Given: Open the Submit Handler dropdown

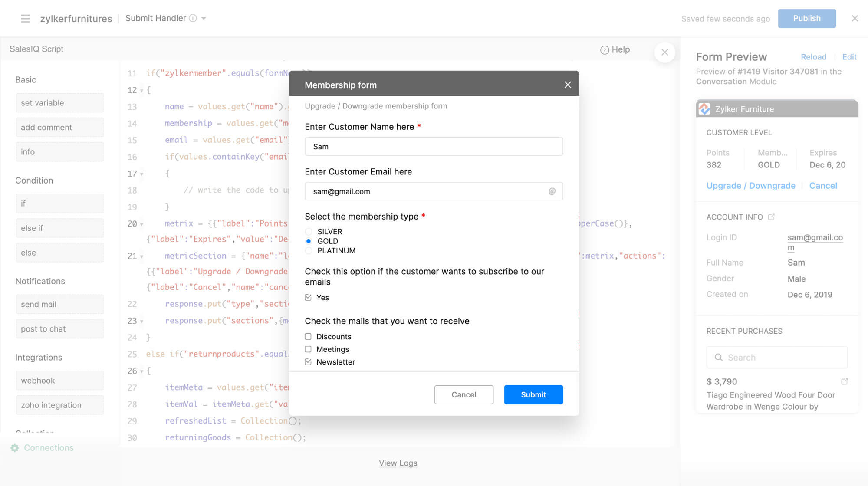Looking at the screenshot, I should (204, 18).
